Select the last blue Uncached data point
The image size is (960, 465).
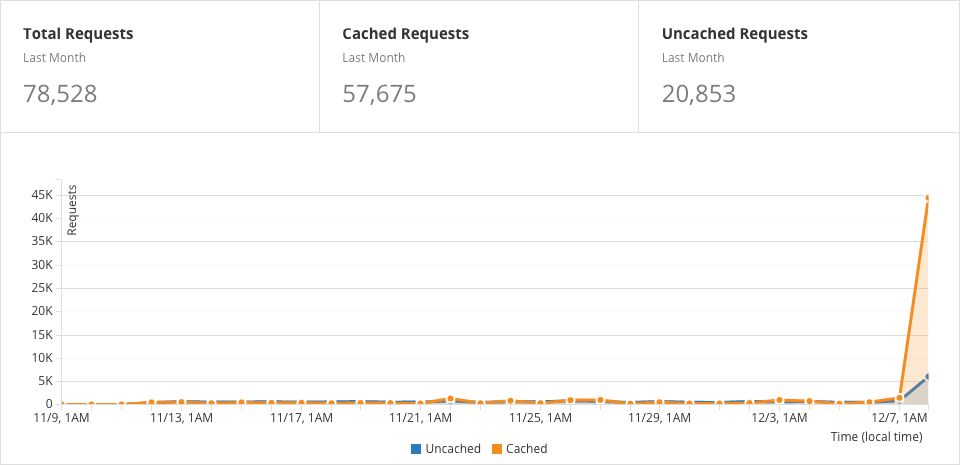click(x=929, y=376)
